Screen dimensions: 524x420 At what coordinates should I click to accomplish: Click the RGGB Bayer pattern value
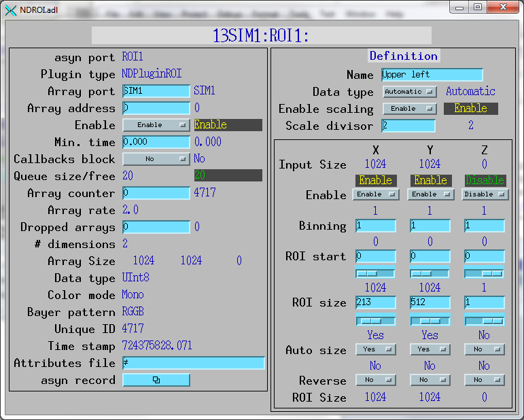[x=133, y=311]
